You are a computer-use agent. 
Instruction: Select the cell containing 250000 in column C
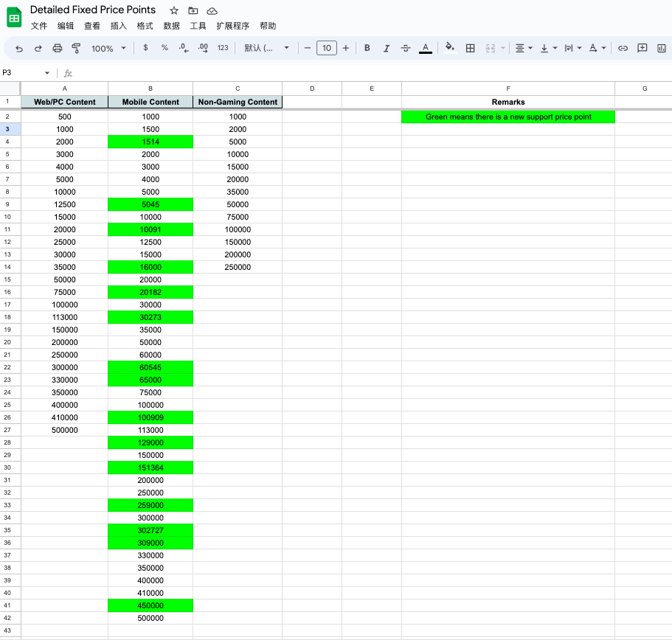coord(238,267)
